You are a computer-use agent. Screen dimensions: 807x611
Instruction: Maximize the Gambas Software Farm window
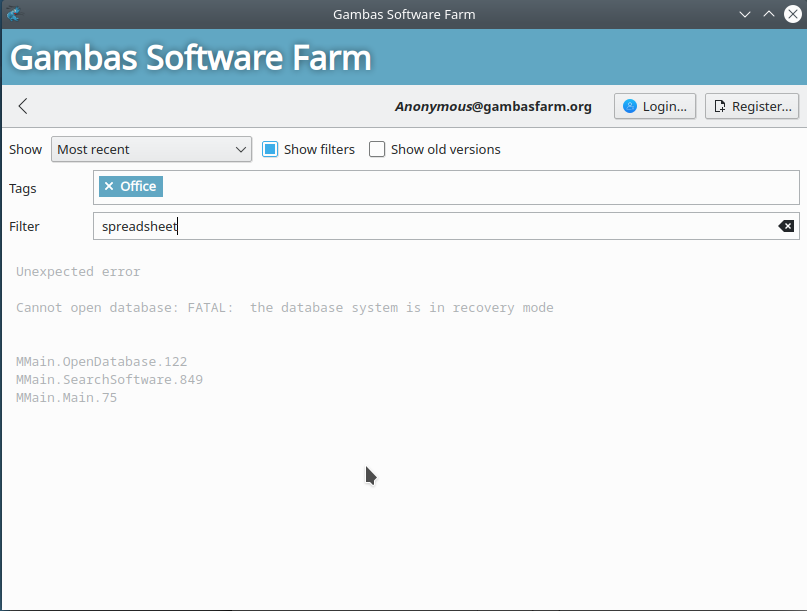point(769,14)
